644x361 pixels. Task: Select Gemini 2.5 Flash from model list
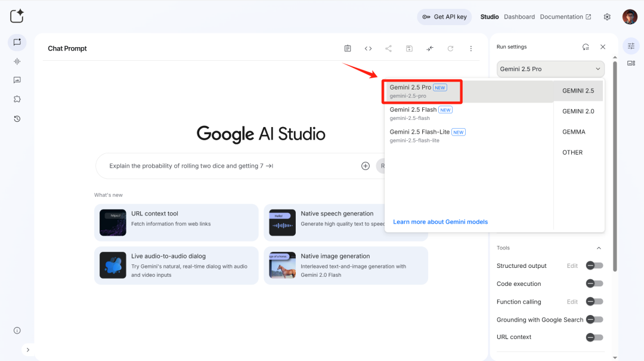(x=469, y=113)
